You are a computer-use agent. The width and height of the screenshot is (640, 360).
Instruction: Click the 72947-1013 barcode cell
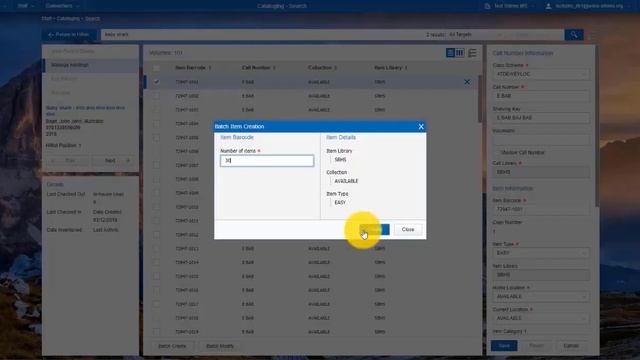(187, 249)
